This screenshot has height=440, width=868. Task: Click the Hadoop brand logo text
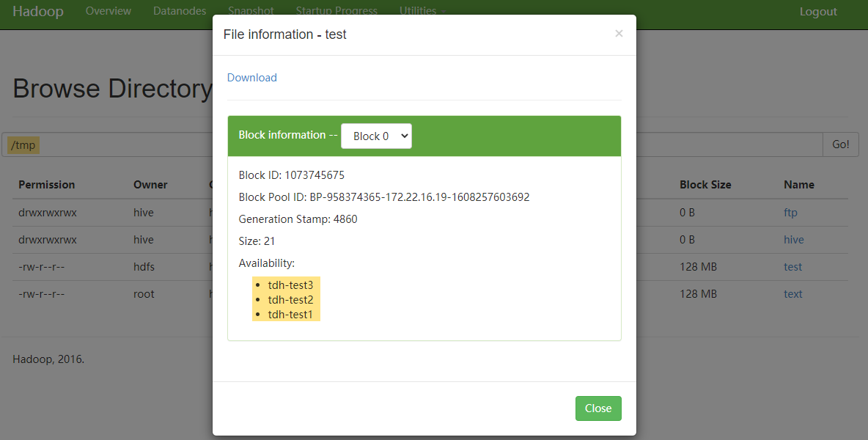(37, 12)
